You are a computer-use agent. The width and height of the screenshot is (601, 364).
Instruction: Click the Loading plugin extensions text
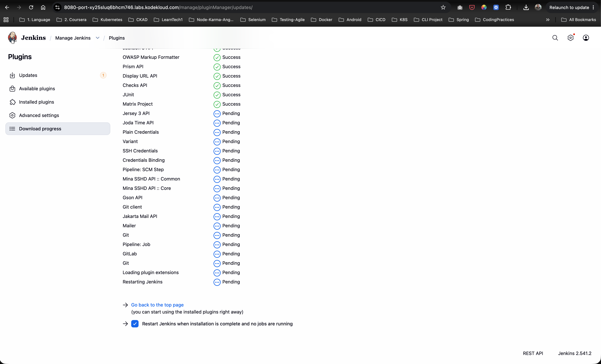pyautogui.click(x=150, y=273)
